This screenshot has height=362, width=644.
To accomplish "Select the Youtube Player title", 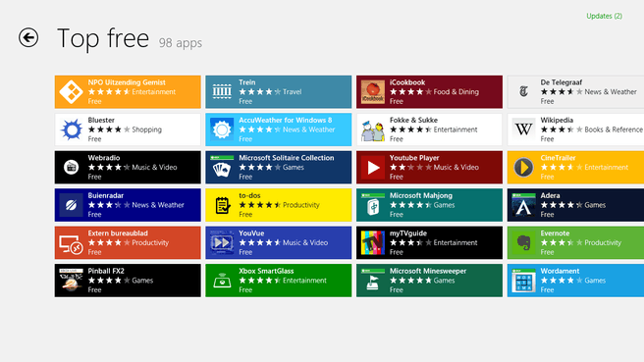I will click(x=414, y=158).
